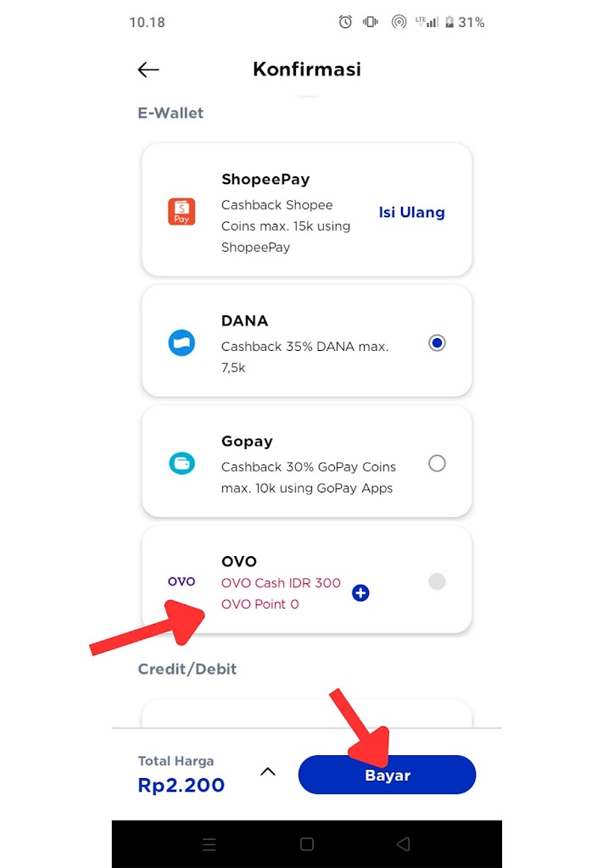Click the ShopeePay logo icon
The image size is (614, 868).
(181, 212)
